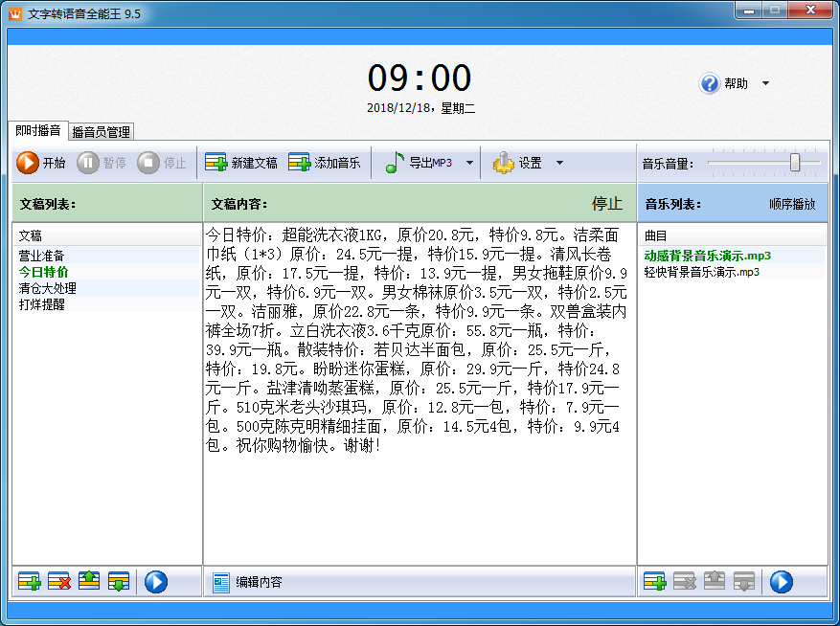Toggle the 顺序播放 playback mode
The width and height of the screenshot is (840, 626).
pos(792,204)
